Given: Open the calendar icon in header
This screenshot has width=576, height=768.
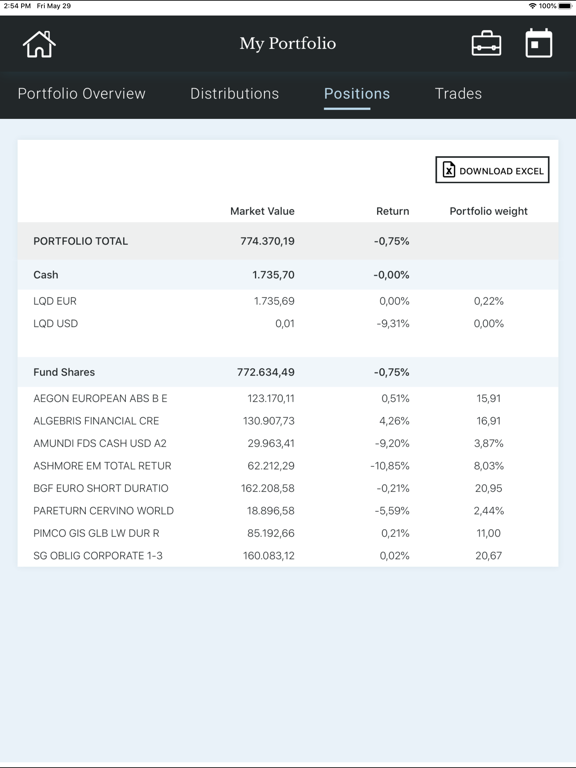Looking at the screenshot, I should click(539, 43).
